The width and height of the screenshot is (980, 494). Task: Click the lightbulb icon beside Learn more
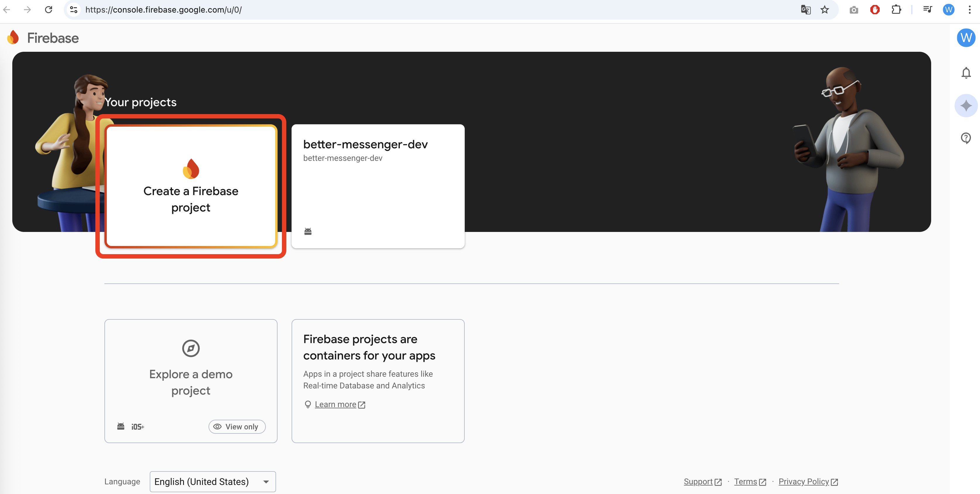point(308,404)
